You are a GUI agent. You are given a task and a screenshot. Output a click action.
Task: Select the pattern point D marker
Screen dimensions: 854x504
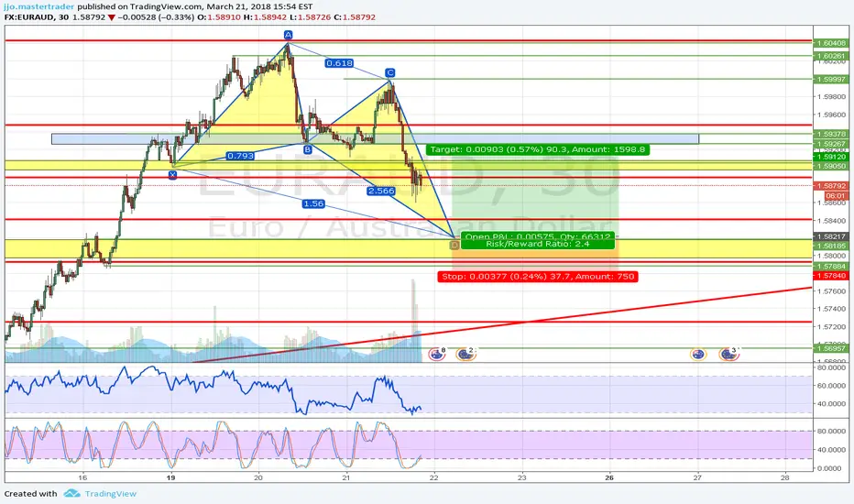click(x=454, y=246)
